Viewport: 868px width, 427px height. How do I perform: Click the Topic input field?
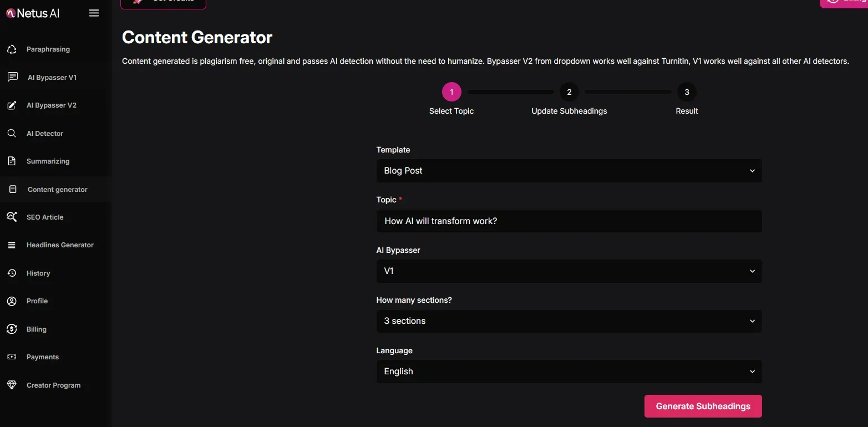click(x=568, y=221)
